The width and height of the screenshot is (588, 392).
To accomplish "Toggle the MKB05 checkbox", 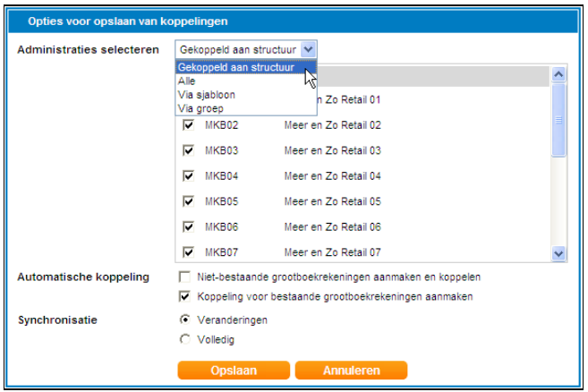I will click(x=189, y=201).
